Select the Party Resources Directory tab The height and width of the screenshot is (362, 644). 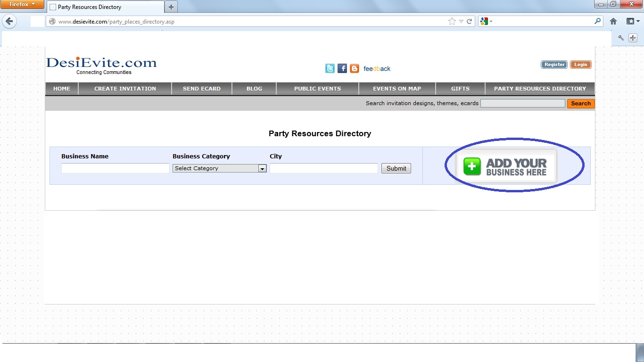[x=106, y=7]
